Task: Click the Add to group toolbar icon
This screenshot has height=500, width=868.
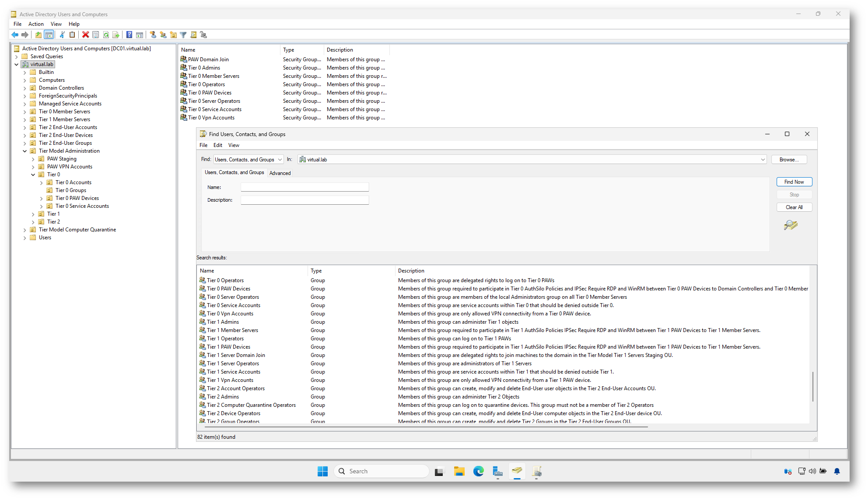Action: [203, 35]
